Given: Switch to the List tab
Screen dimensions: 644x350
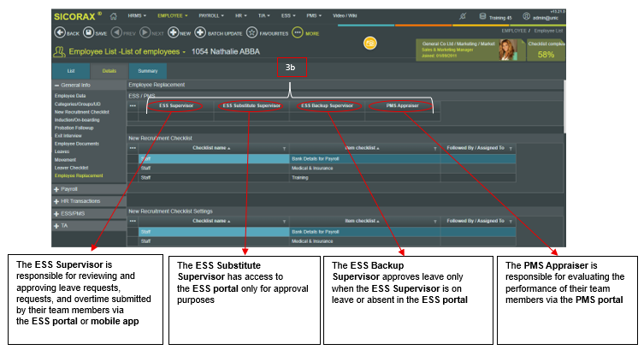Looking at the screenshot, I should click(71, 71).
